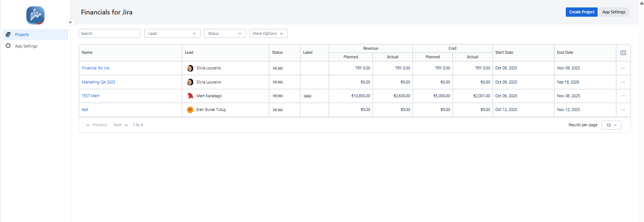
Task: Open the actions menu for TEST Mert row
Action: pyautogui.click(x=623, y=96)
